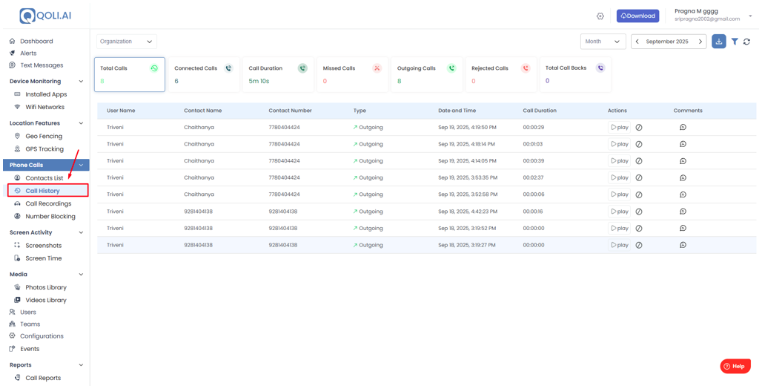Click the Download button
The image size is (759, 388).
tap(638, 16)
